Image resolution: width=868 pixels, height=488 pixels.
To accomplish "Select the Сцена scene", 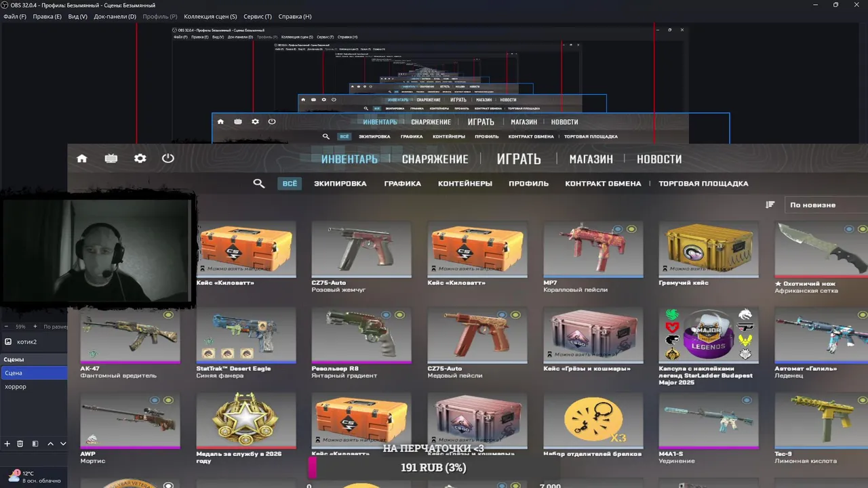I will (34, 373).
